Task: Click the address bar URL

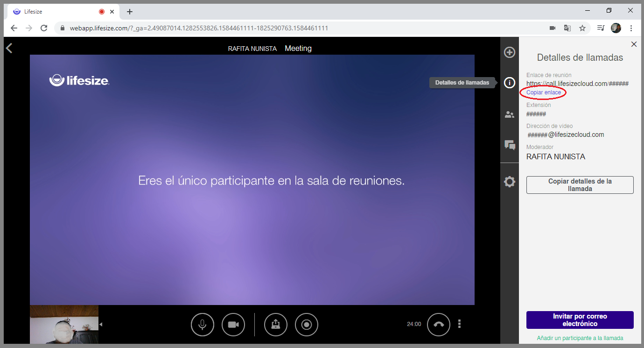Action: (199, 28)
